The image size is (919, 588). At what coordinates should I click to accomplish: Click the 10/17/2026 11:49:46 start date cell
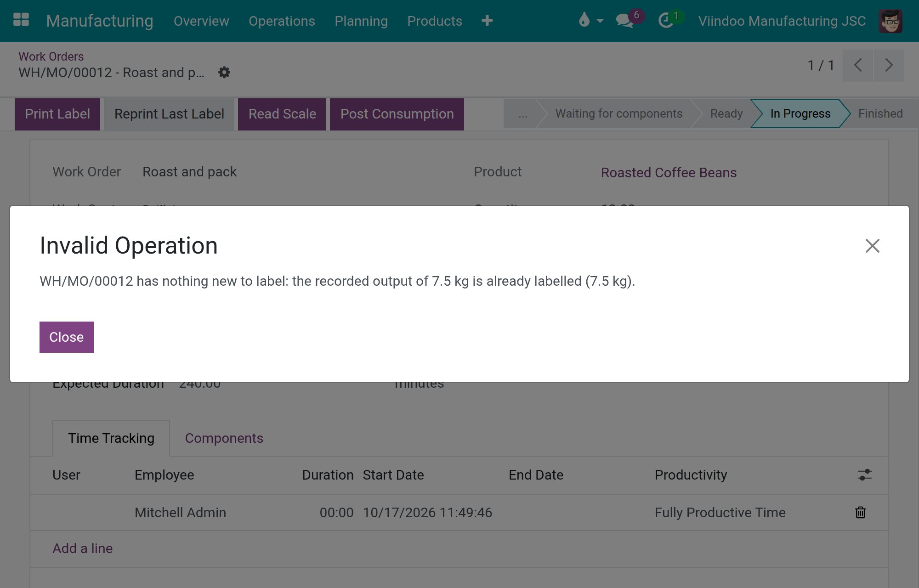click(427, 513)
